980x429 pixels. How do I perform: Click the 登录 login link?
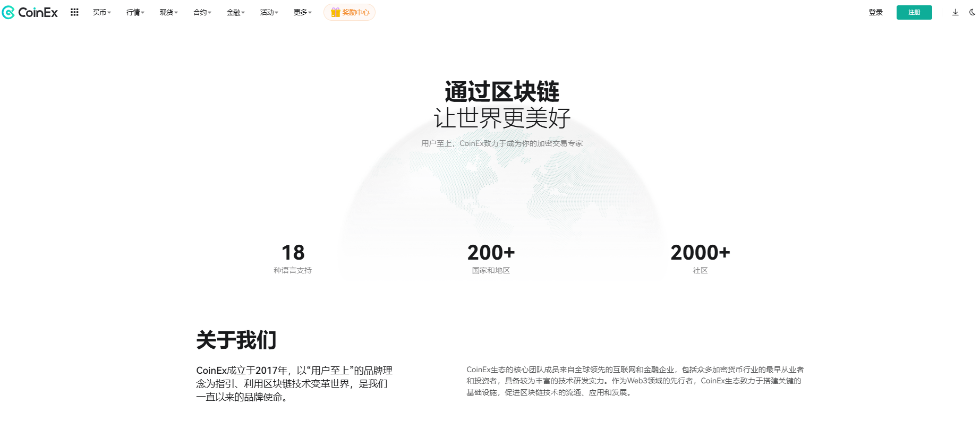coord(875,12)
